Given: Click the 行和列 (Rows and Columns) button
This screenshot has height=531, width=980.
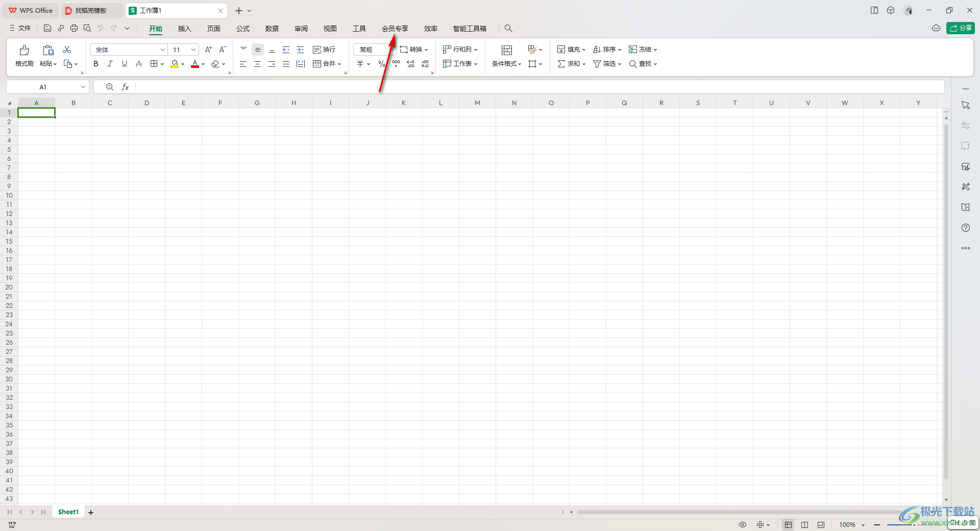Looking at the screenshot, I should (460, 50).
